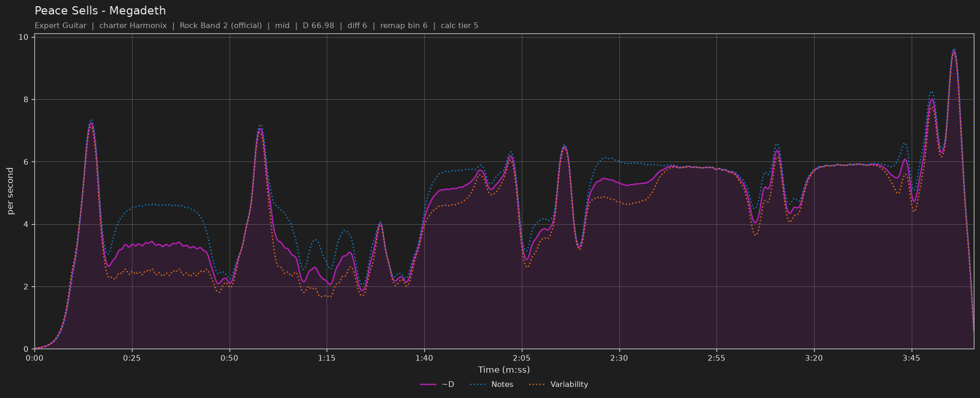Click the '0:25' x-axis tick label
The height and width of the screenshot is (398, 980).
[132, 358]
